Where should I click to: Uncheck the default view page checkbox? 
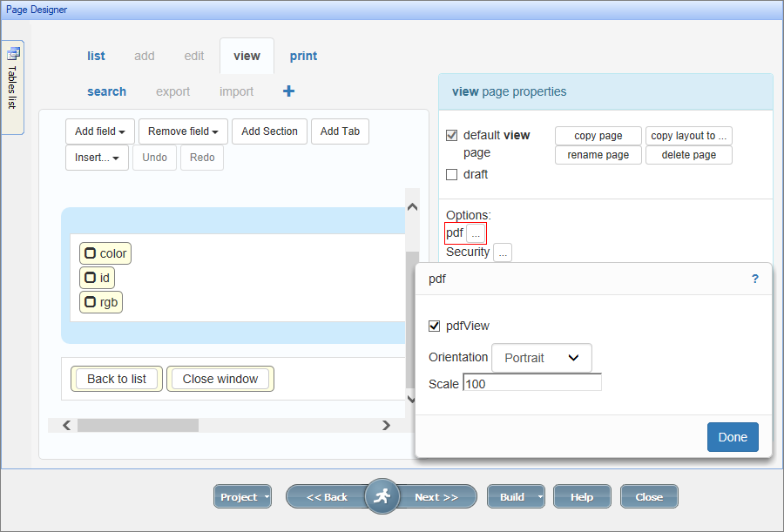451,135
